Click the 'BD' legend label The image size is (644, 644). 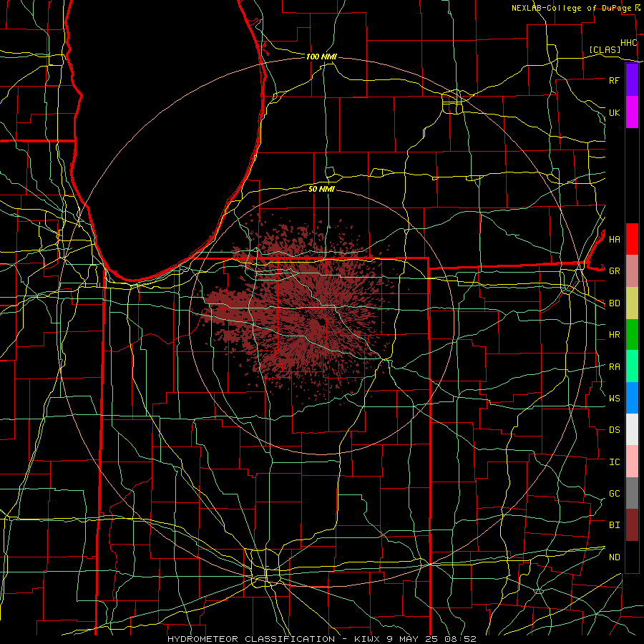click(614, 303)
